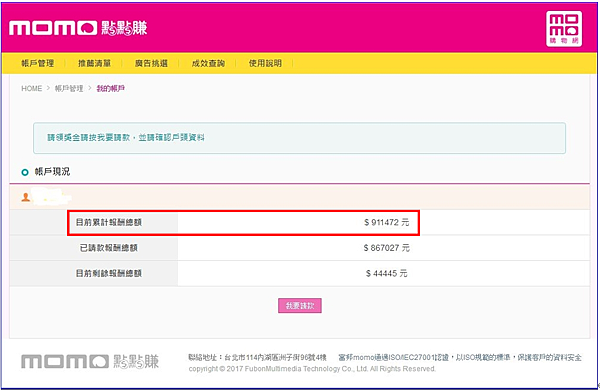Click the ISO/IEC27001 certification text

tap(460, 357)
